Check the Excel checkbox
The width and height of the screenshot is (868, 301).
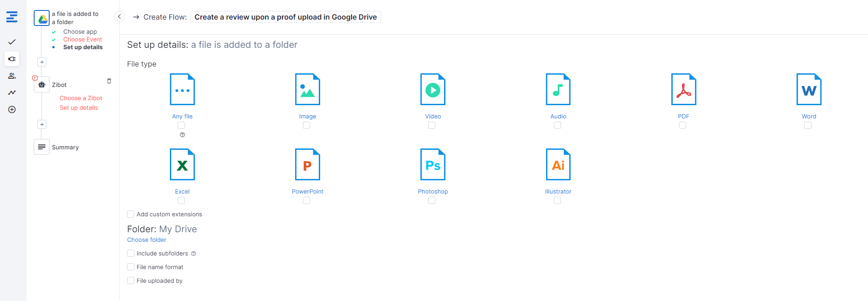pos(181,200)
